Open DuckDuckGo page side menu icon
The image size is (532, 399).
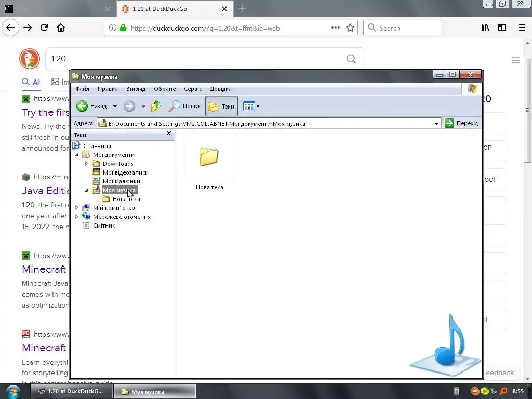click(515, 60)
